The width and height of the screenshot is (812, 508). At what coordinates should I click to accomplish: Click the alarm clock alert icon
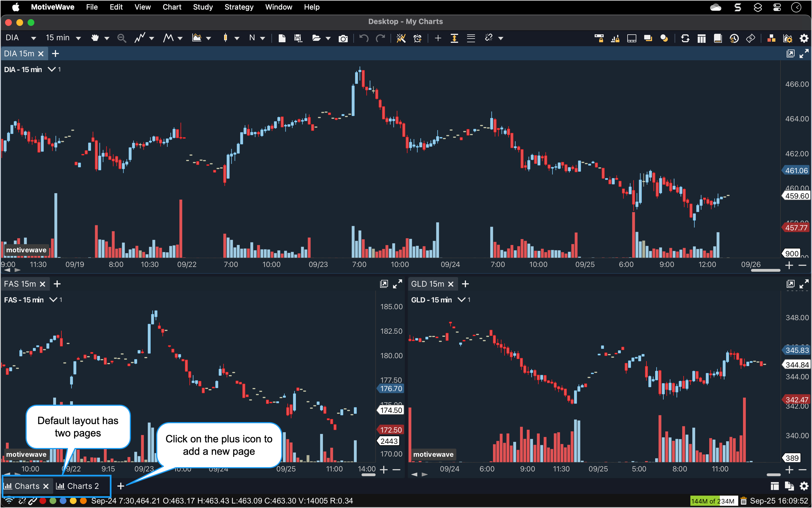click(417, 38)
